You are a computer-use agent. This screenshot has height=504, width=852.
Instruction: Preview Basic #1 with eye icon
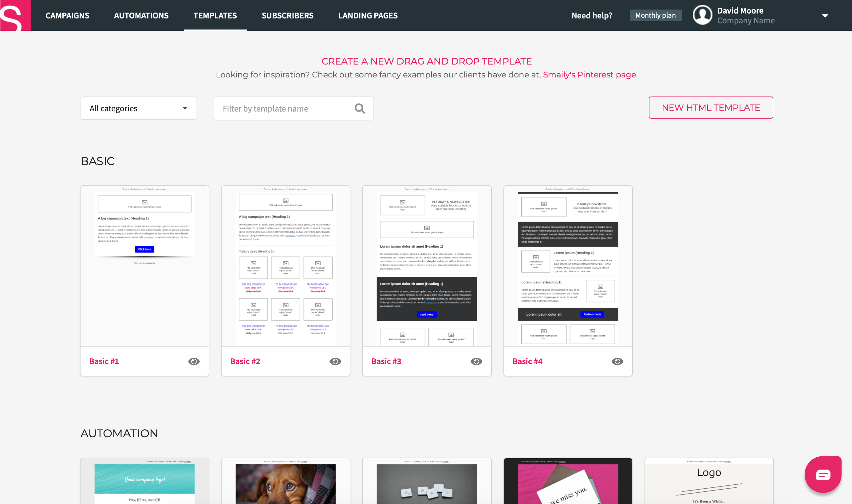pyautogui.click(x=194, y=361)
